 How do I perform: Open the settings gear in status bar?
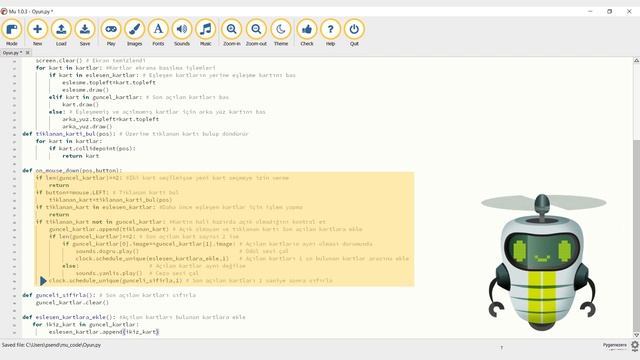click(635, 346)
